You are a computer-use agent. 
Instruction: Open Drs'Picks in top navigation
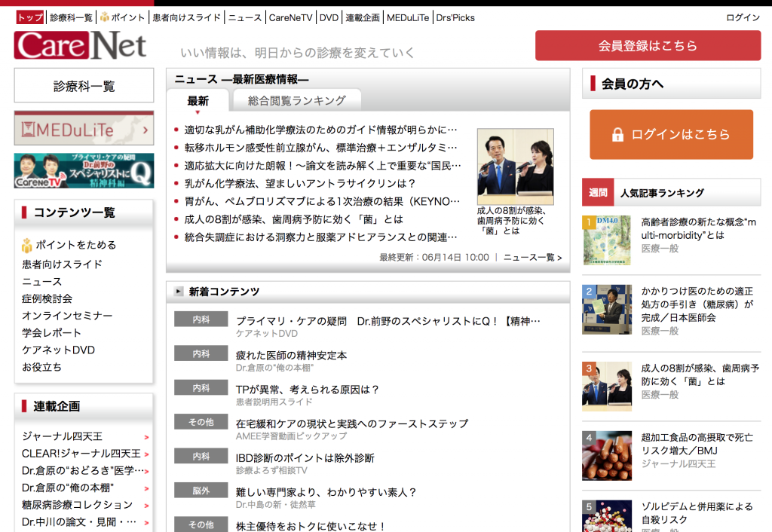(455, 18)
